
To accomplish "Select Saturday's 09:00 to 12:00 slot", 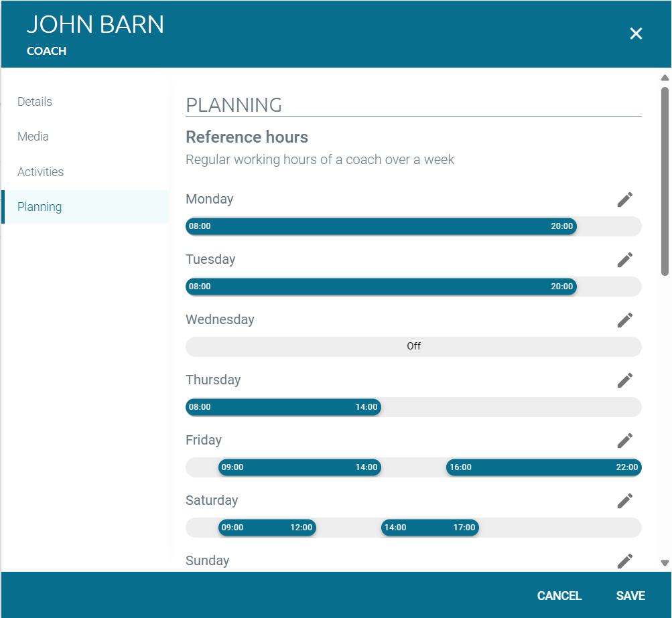I will coord(267,528).
